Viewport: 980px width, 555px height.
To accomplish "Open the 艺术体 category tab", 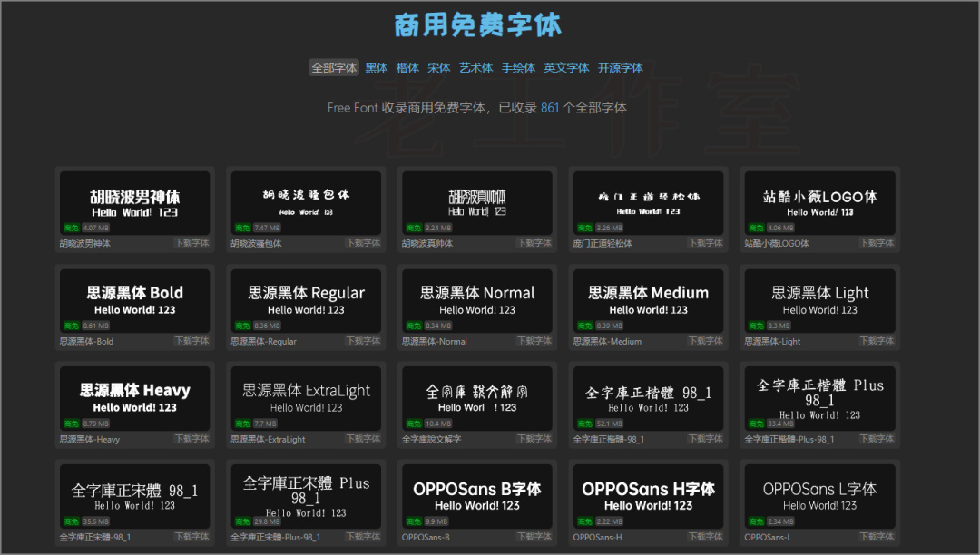I will [476, 68].
